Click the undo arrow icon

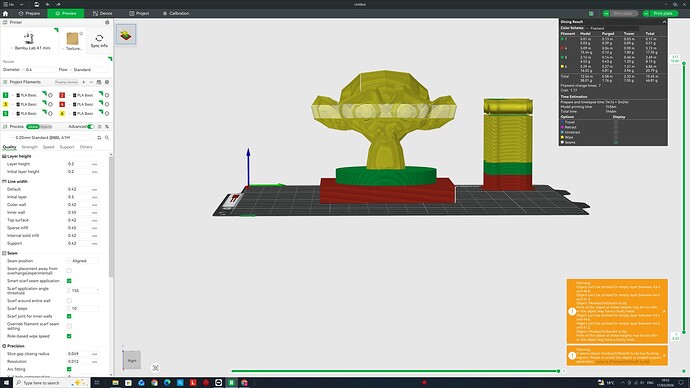48,4
